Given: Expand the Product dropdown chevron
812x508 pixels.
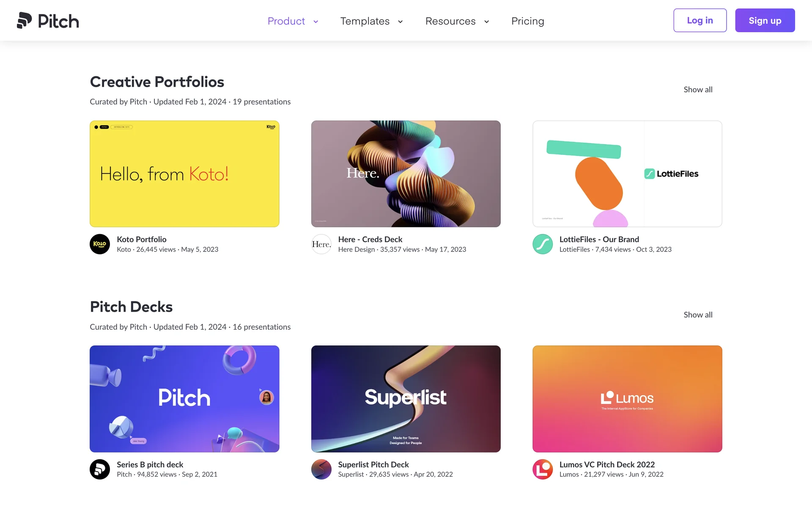Looking at the screenshot, I should click(x=315, y=22).
